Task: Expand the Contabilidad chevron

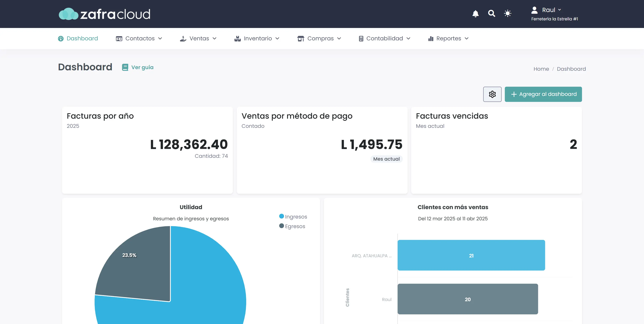Action: 408,38
